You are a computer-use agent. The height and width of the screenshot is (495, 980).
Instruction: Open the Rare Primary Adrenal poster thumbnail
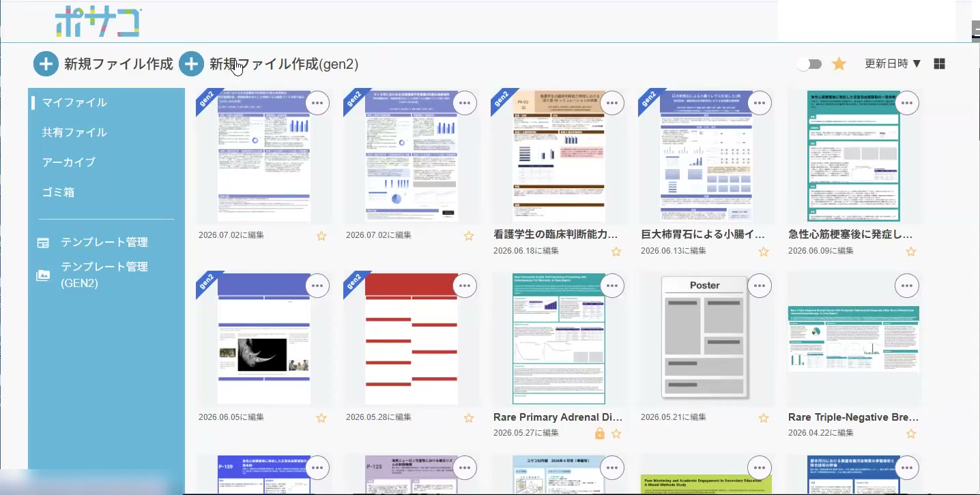coord(558,339)
